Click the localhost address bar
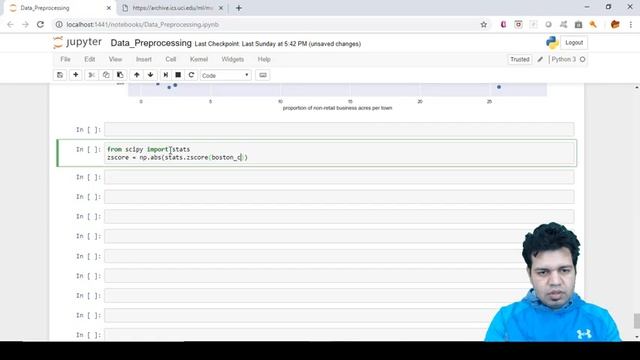The width and height of the screenshot is (640, 360). tap(269, 24)
